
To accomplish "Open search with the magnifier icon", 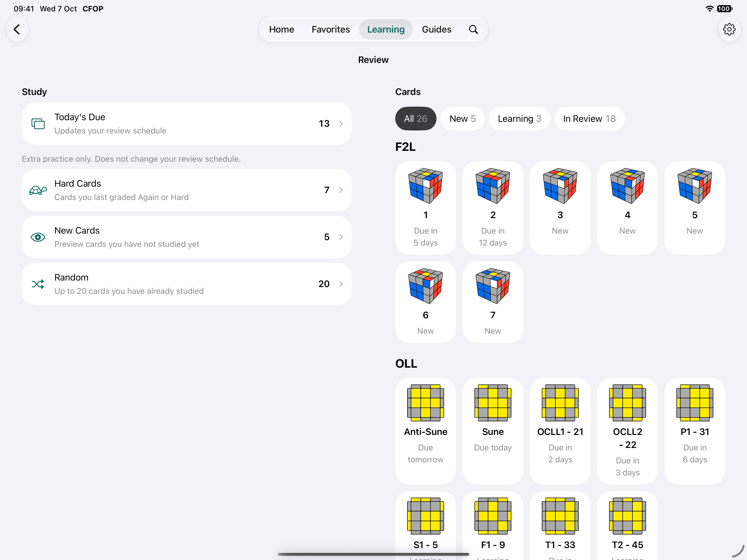I will [473, 29].
